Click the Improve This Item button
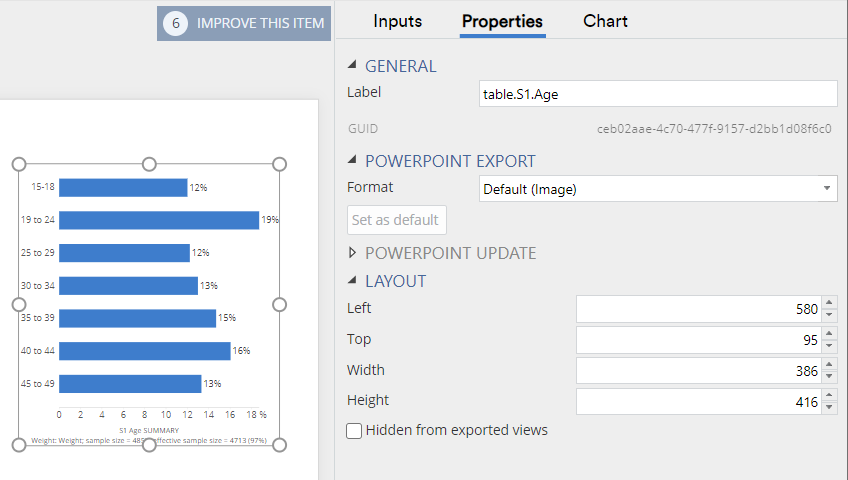Screen dimensions: 848x480 click(x=244, y=23)
